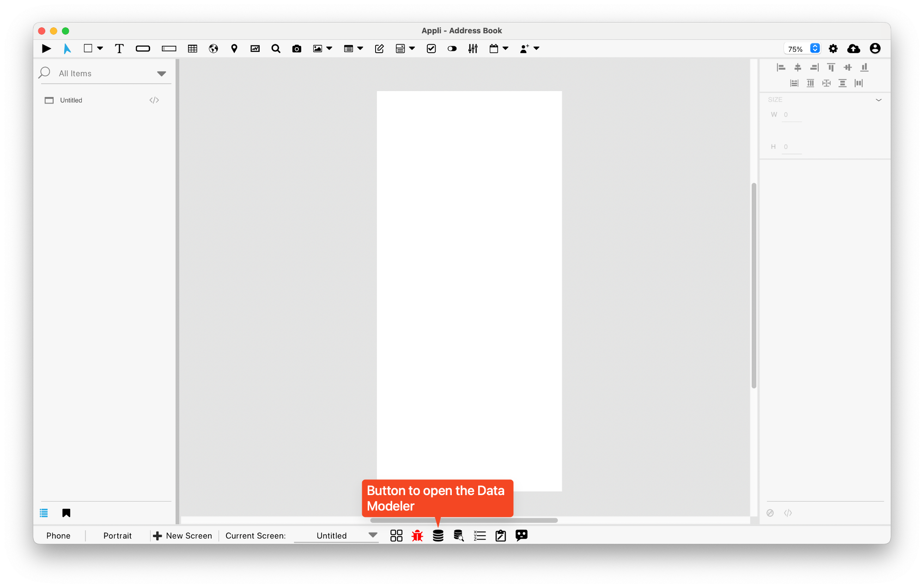The height and width of the screenshot is (588, 924).
Task: Select the list view icon in left sidebar
Action: [44, 512]
